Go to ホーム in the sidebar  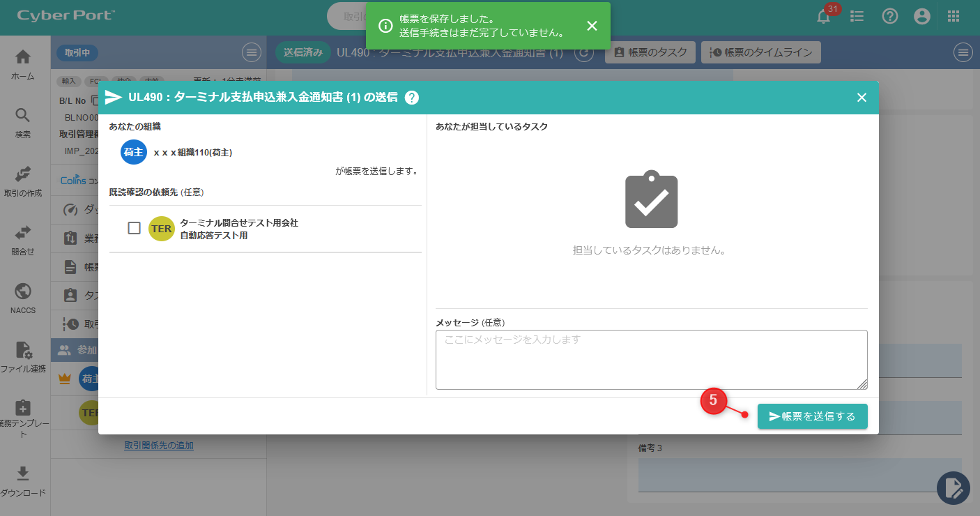click(x=23, y=64)
